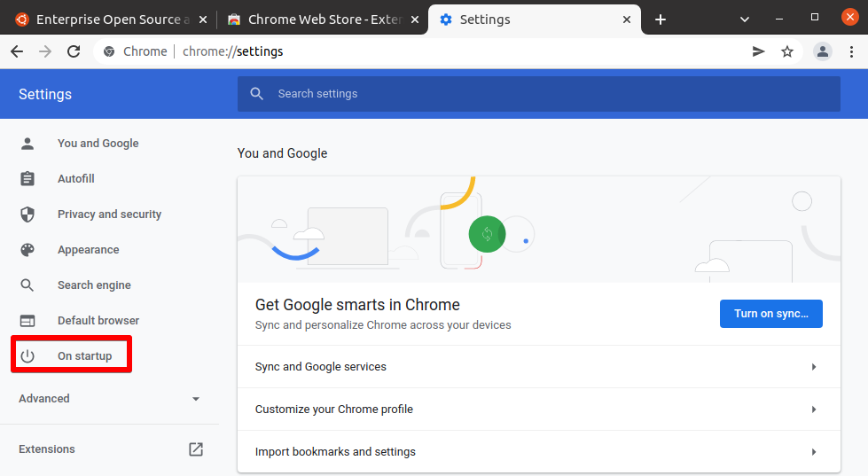Viewport: 868px width, 476px height.
Task: Close the Enterprise Open Source tab
Action: pos(203,20)
